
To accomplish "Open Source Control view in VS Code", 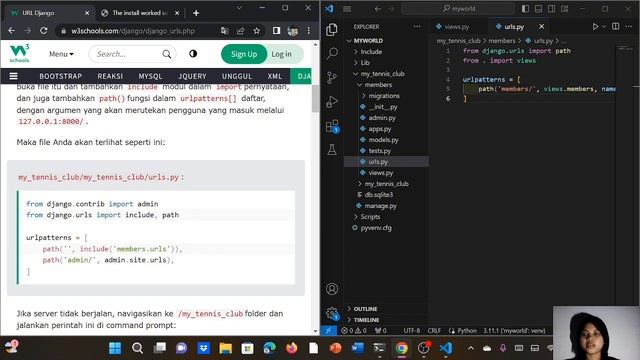I will [x=332, y=77].
